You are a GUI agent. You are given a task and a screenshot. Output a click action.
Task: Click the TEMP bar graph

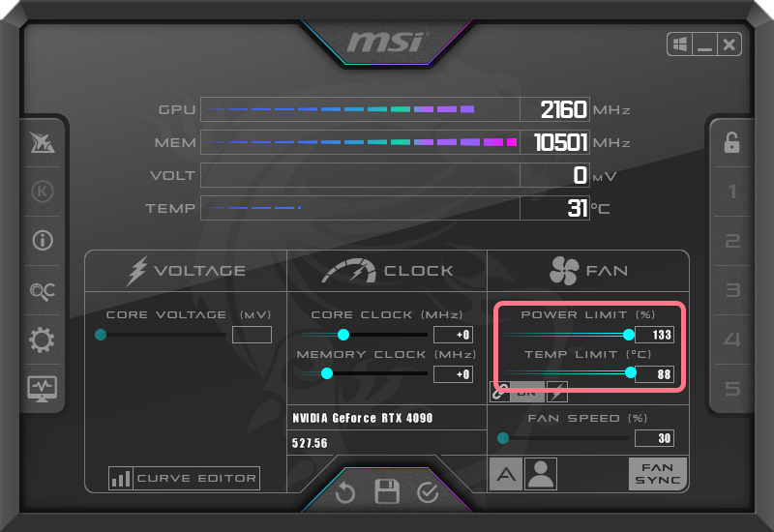360,208
